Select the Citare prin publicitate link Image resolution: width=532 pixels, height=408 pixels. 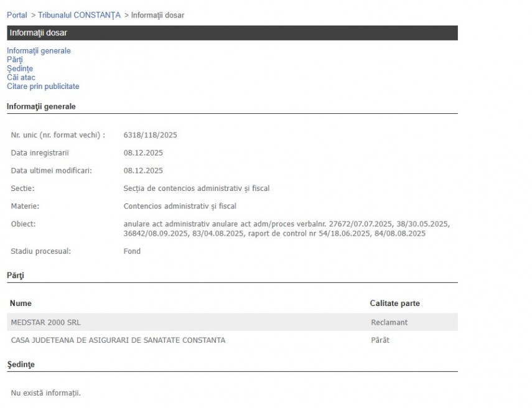[x=43, y=86]
